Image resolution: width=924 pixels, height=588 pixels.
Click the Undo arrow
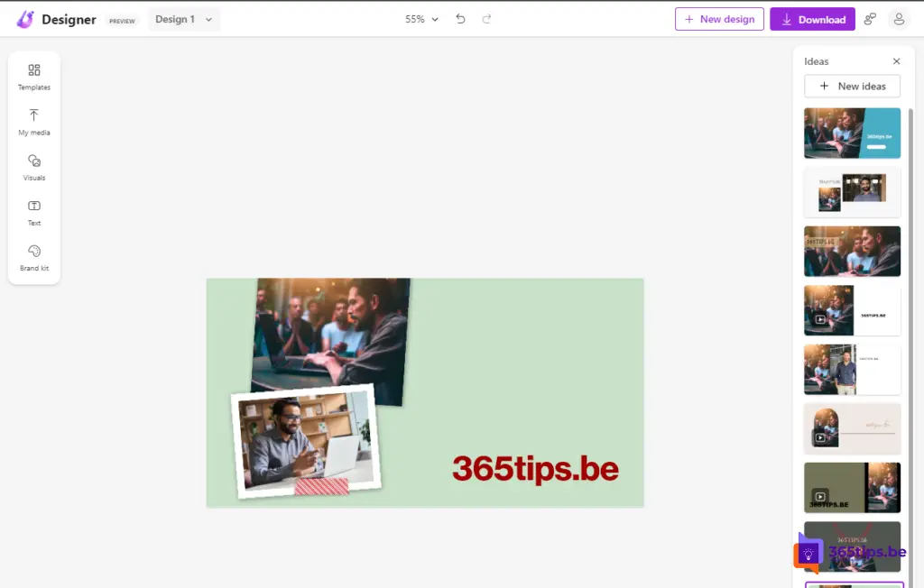point(460,19)
